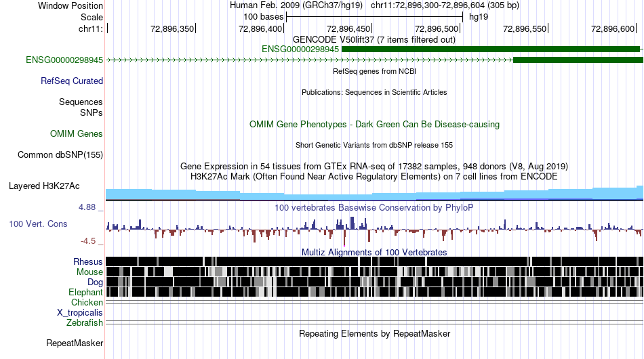Click the Elephant alignment label
The image size is (644, 359).
pyautogui.click(x=86, y=292)
